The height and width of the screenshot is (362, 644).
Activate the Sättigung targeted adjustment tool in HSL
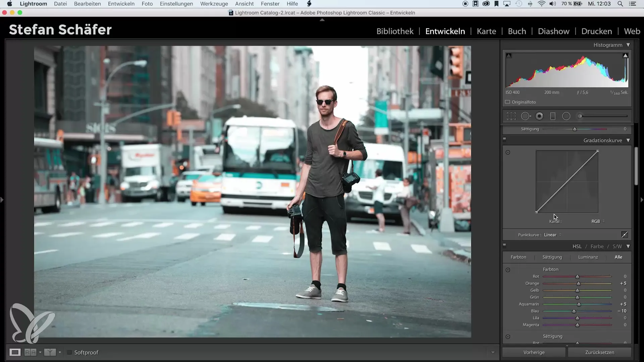click(x=508, y=337)
